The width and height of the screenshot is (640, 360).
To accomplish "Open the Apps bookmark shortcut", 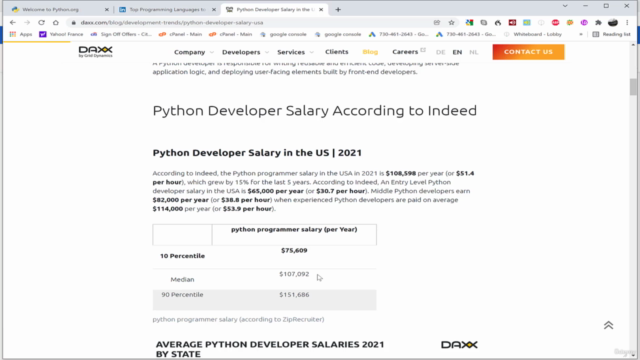I will coord(21,34).
